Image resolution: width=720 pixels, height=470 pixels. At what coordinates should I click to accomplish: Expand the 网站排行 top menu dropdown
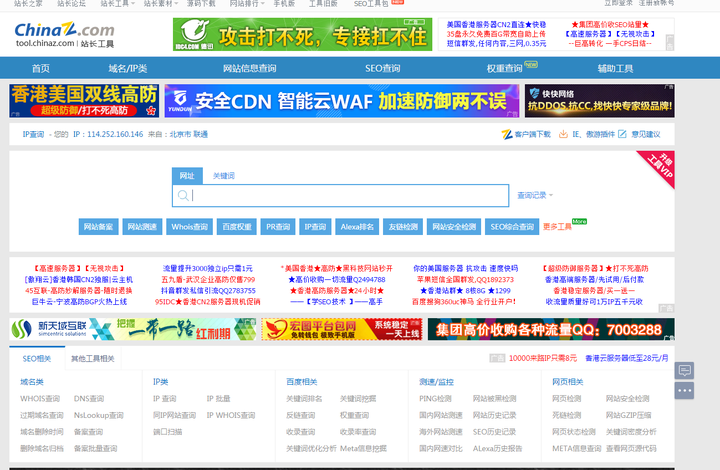(x=247, y=4)
